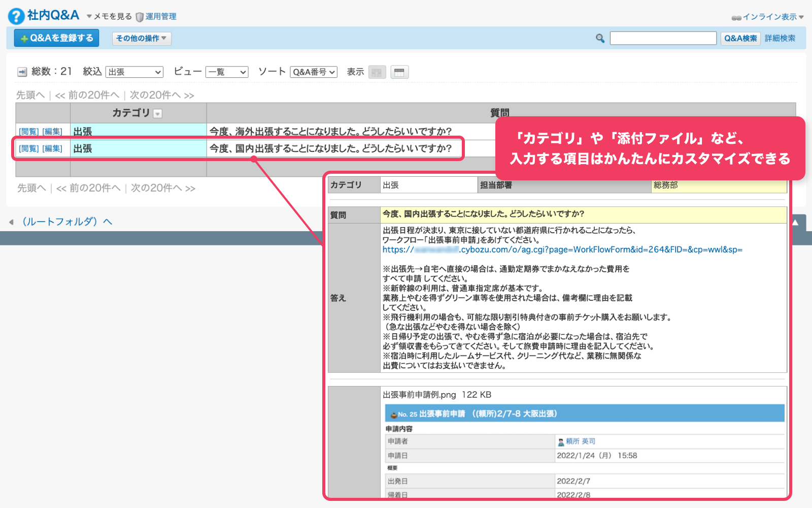Click the chain link icon by インライン表示
The image size is (812, 508).
coord(736,17)
